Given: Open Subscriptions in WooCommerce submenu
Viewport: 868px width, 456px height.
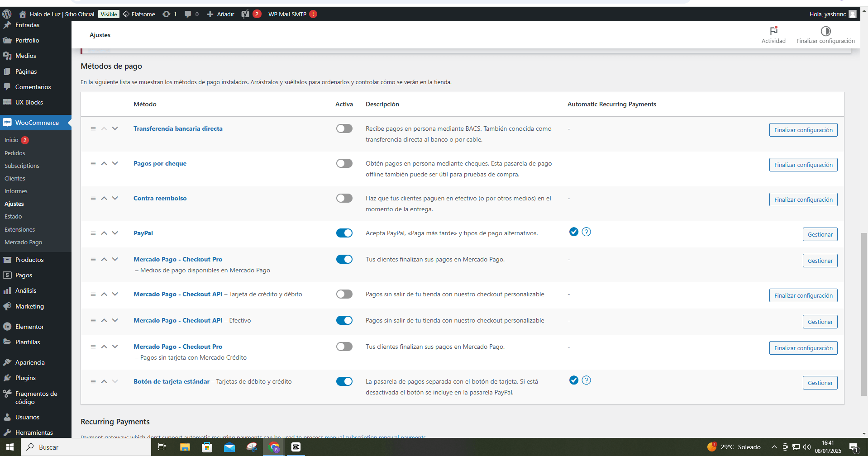Looking at the screenshot, I should [x=22, y=166].
